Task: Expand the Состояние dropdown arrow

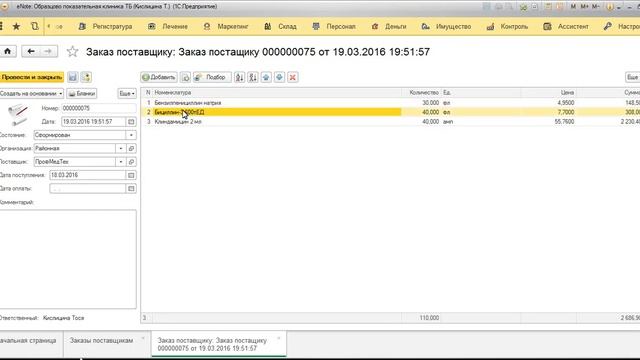Action: [131, 135]
